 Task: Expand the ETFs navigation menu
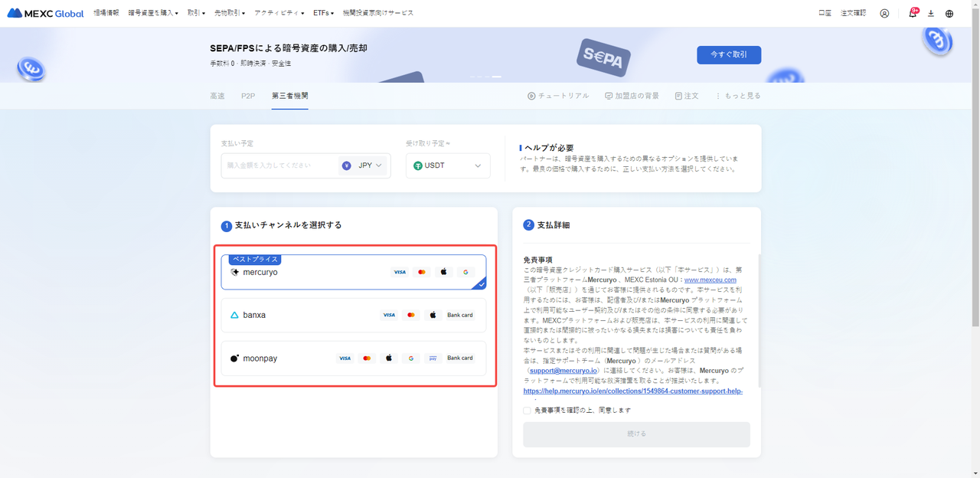pos(323,13)
